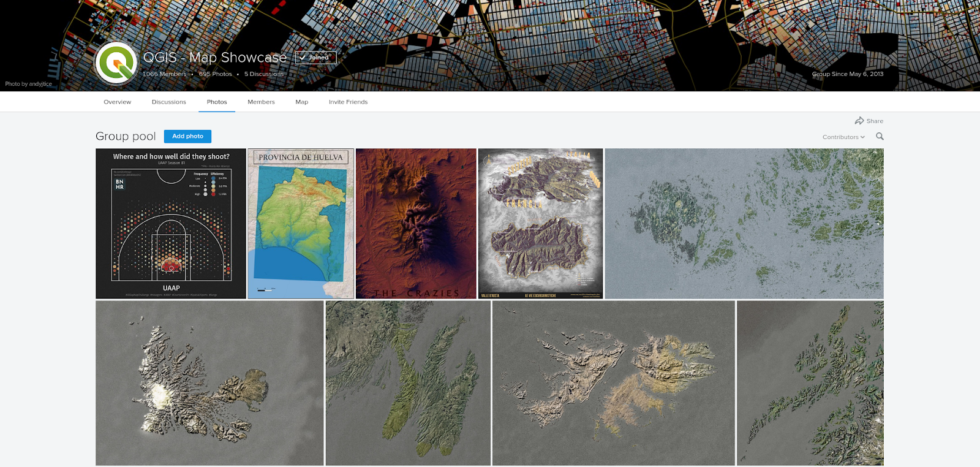
Task: Open the group pool search magnifier
Action: click(880, 137)
